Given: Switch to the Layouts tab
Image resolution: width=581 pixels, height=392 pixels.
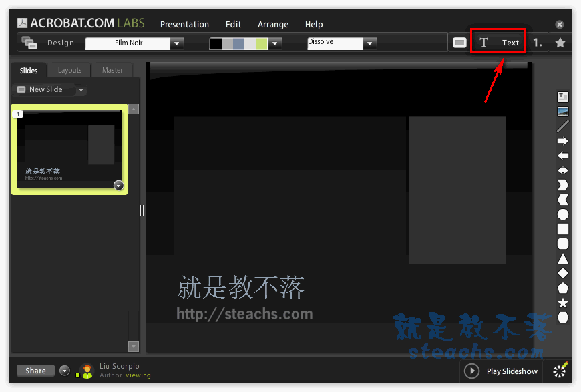Looking at the screenshot, I should (69, 70).
